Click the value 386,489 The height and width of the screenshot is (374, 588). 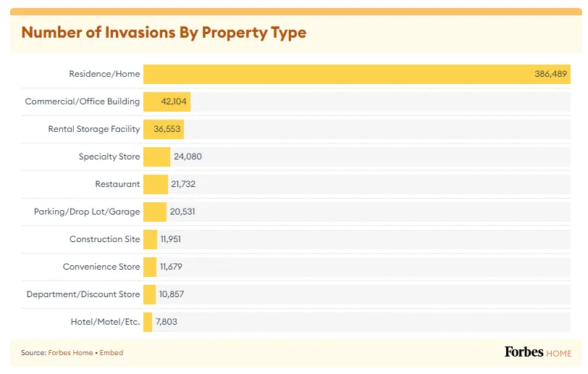[550, 74]
